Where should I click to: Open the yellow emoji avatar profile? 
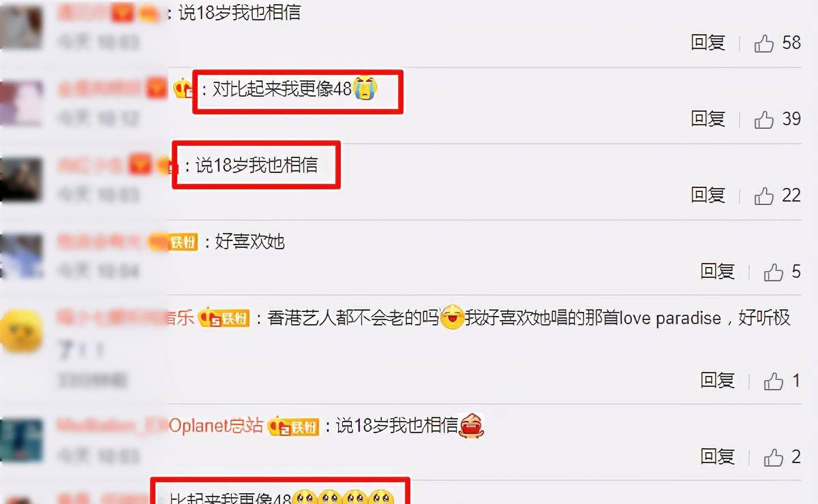point(22,332)
